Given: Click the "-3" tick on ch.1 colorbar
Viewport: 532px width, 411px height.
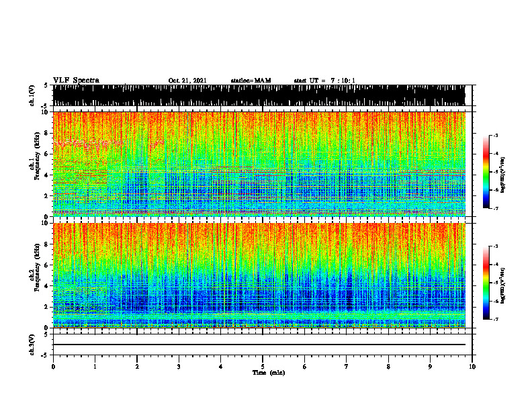Looking at the screenshot, I should tap(496, 135).
